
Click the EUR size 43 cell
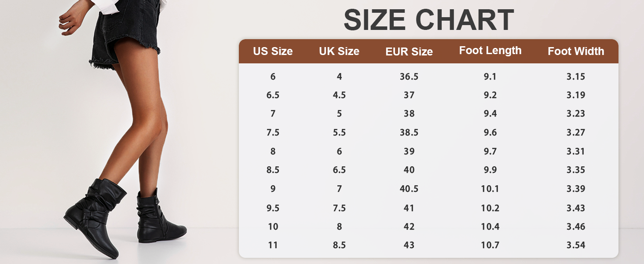(409, 245)
